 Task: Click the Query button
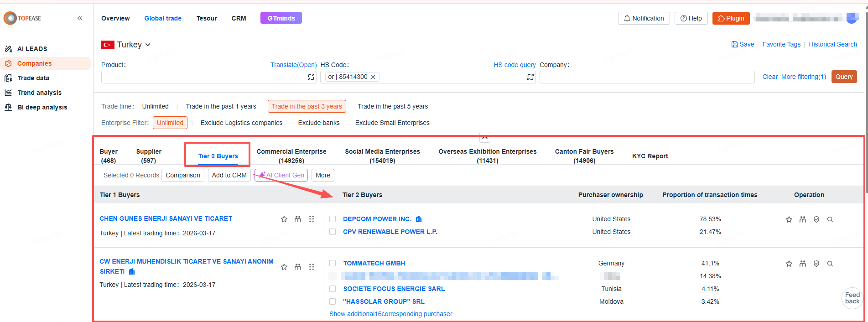tap(844, 77)
